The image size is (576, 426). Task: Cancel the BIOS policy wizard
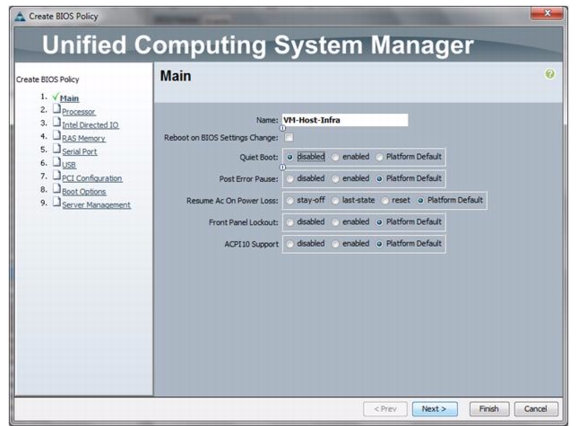click(536, 409)
